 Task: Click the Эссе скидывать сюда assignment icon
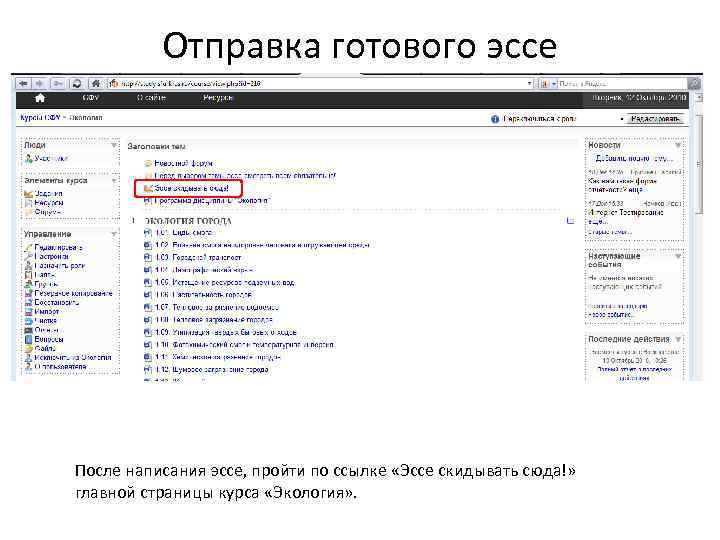coord(148,188)
